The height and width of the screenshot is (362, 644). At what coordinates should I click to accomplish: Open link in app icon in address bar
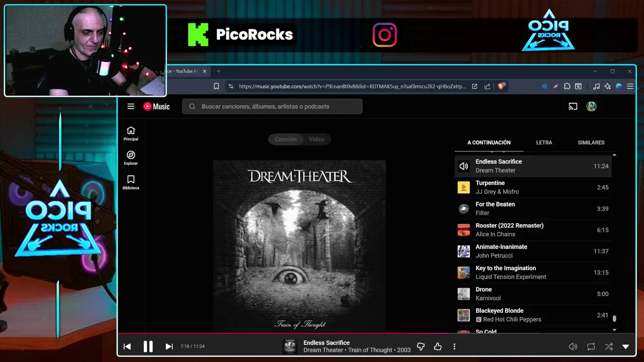(474, 86)
